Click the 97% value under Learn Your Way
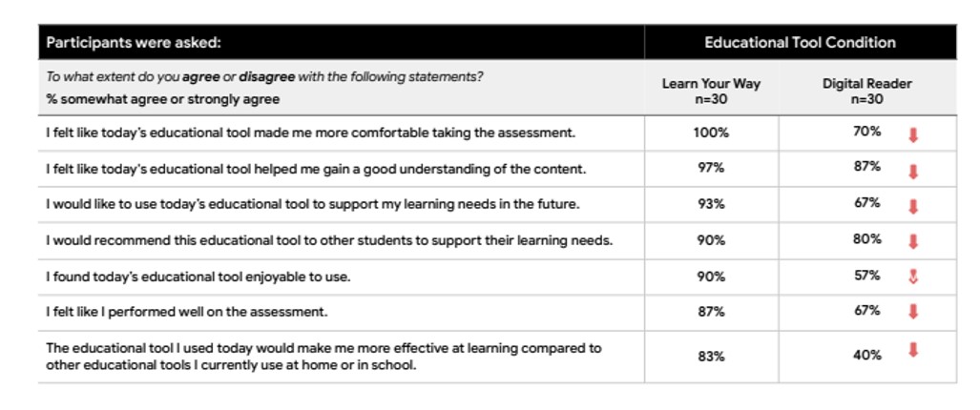The image size is (980, 410). tap(711, 168)
